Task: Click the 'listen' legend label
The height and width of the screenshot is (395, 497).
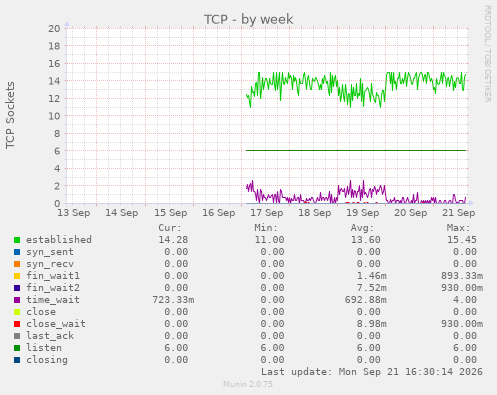Action: [x=44, y=348]
